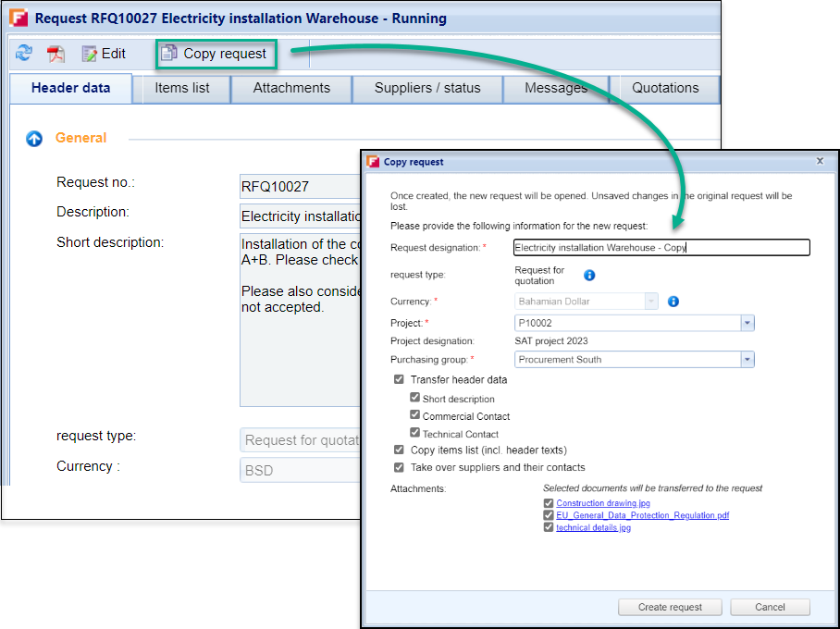Screen dimensions: 840x629
Task: Click the Request designation text field
Action: coord(661,248)
